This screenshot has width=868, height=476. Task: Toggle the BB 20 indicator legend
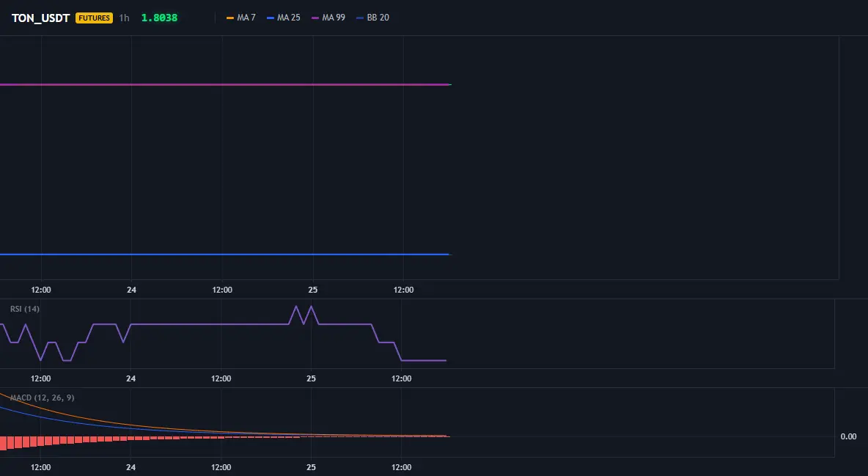pyautogui.click(x=372, y=18)
